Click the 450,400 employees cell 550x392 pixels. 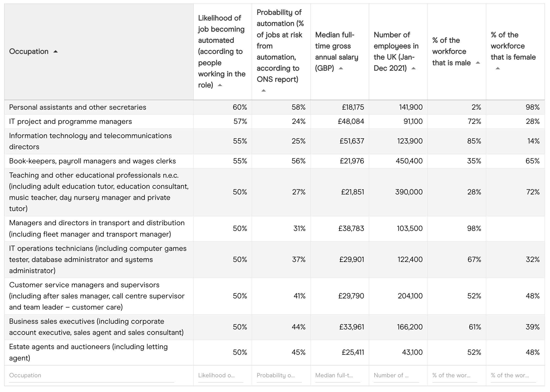pos(409,161)
